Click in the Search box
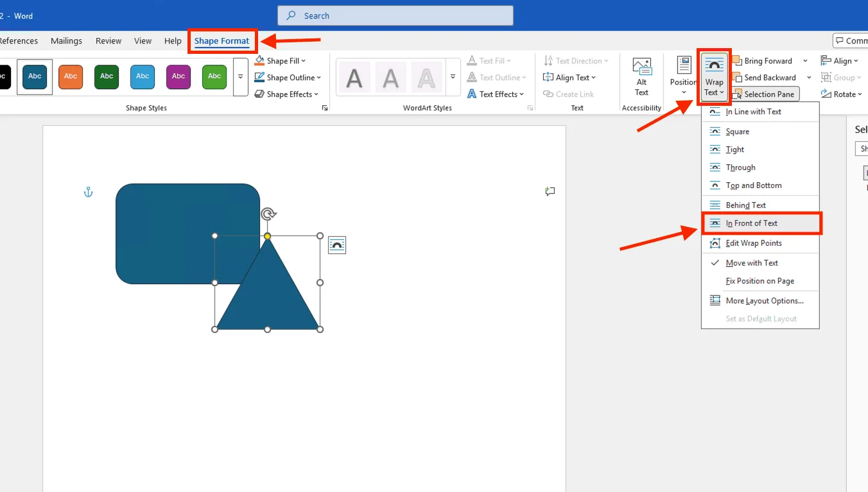The image size is (868, 492). coord(395,16)
